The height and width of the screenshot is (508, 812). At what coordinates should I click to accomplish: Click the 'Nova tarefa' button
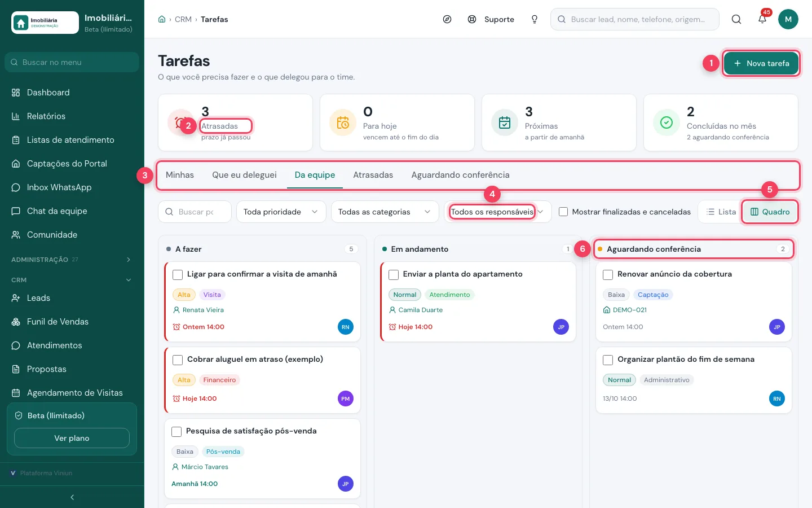click(761, 63)
